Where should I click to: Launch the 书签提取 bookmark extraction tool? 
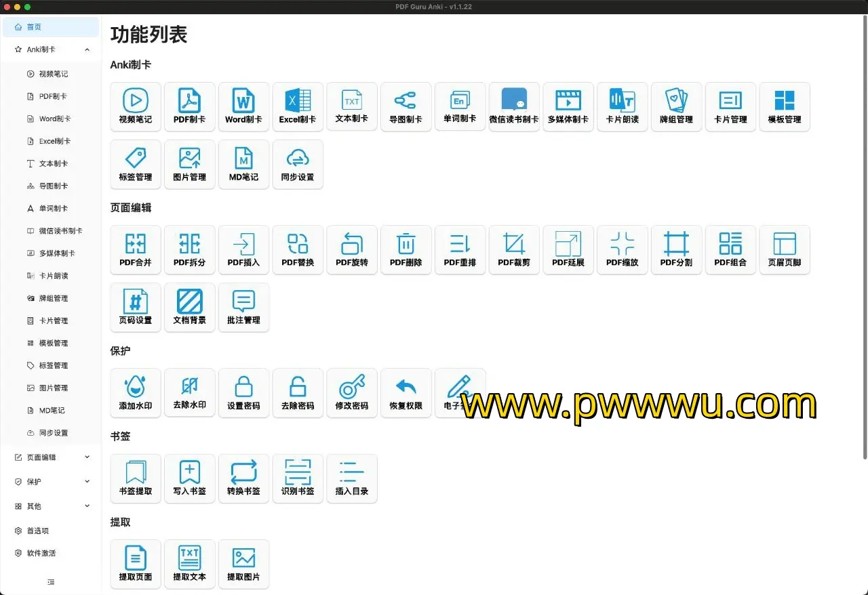135,478
